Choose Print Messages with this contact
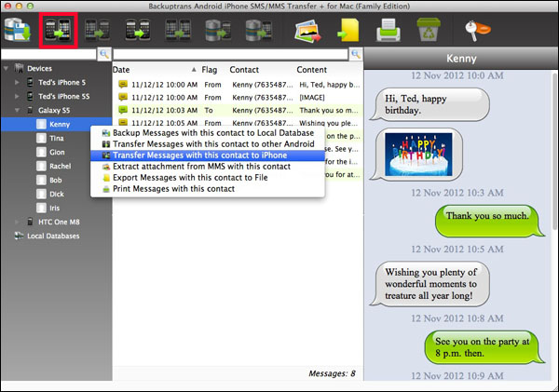The height and width of the screenshot is (392, 559). 173,188
